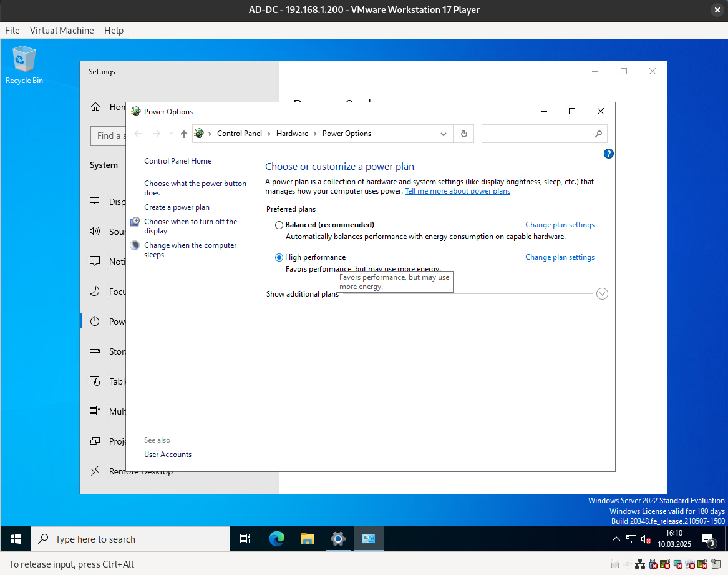Open the notification center icon
Image resolution: width=728 pixels, height=575 pixels.
click(x=708, y=539)
